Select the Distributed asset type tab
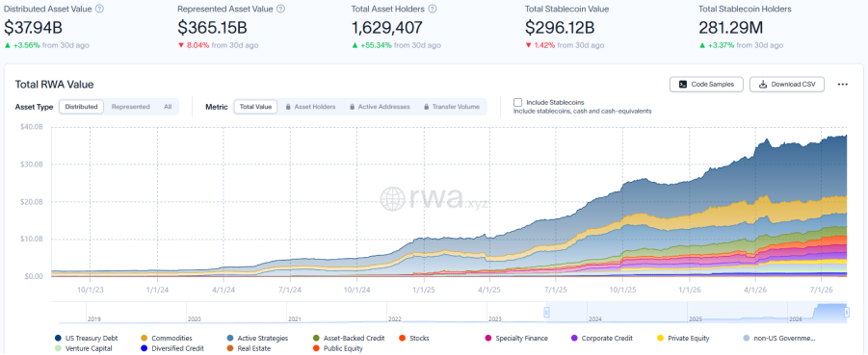 coord(81,107)
